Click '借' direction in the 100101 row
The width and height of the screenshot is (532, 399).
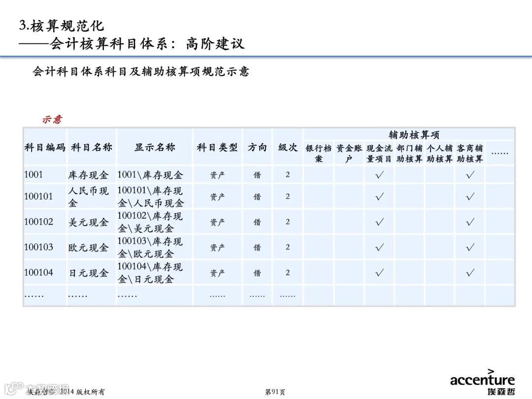257,197
